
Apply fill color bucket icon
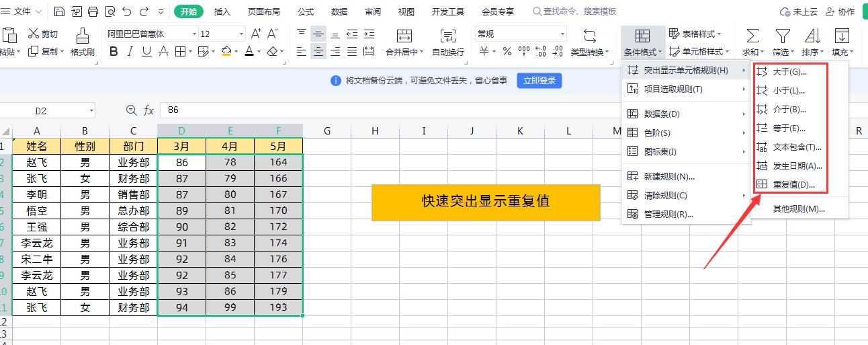226,51
